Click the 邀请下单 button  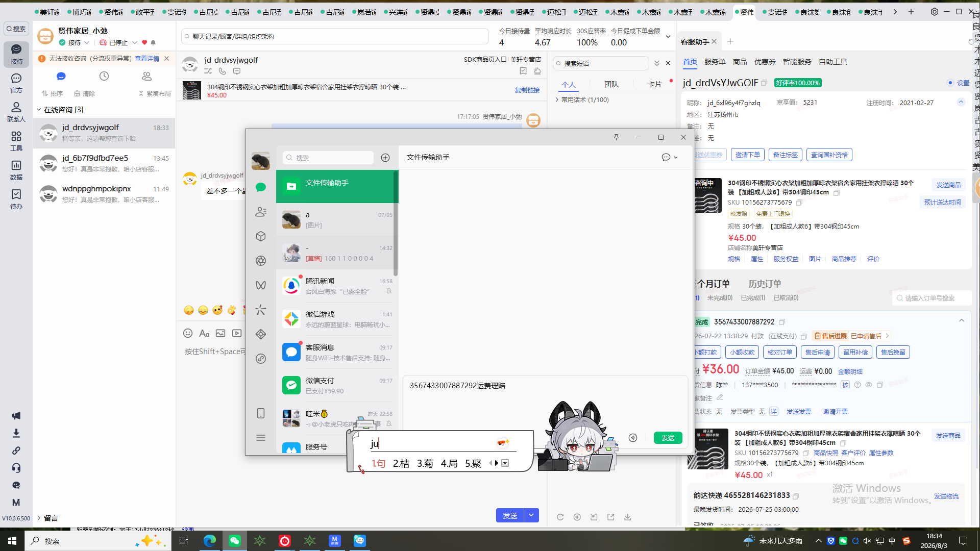click(748, 155)
